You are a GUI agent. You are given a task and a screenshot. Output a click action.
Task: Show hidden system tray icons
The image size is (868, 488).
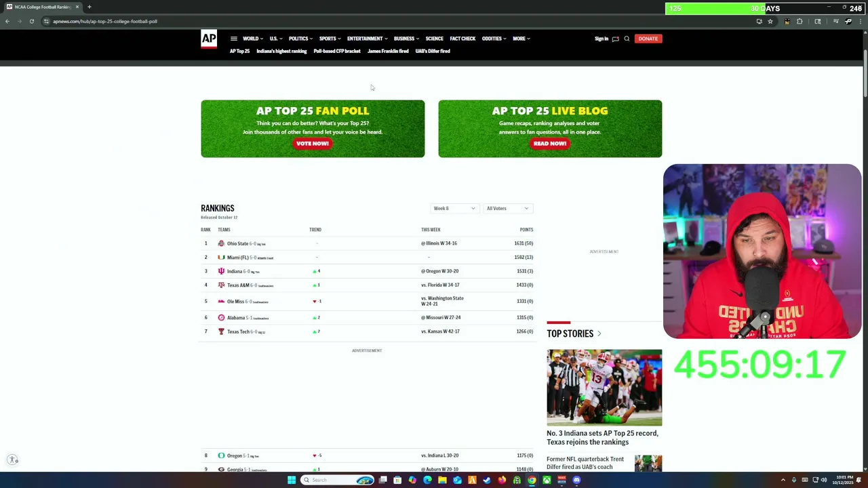pyautogui.click(x=783, y=480)
